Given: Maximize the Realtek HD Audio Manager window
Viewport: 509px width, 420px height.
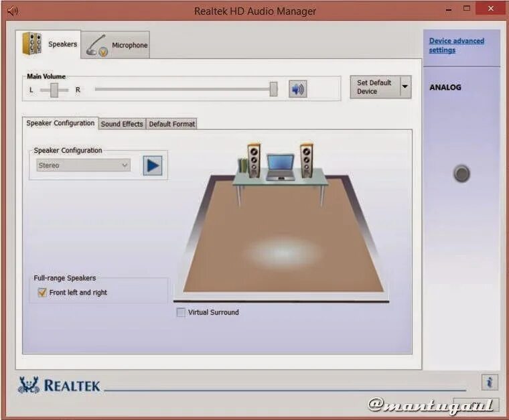Looking at the screenshot, I should tap(467, 9).
